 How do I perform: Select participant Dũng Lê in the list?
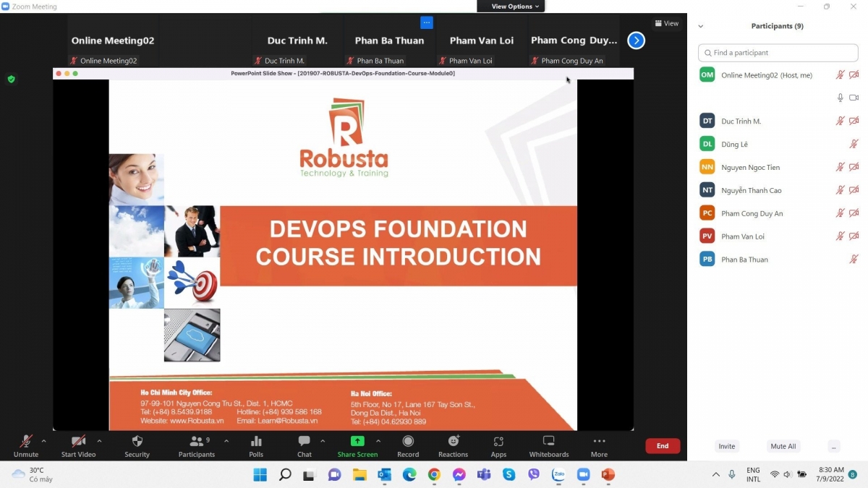point(778,145)
